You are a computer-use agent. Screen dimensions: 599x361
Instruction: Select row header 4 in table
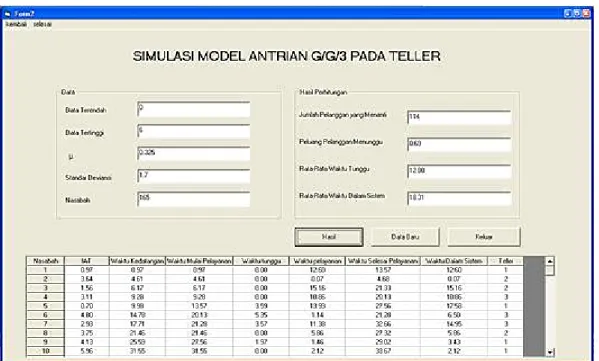pyautogui.click(x=46, y=297)
